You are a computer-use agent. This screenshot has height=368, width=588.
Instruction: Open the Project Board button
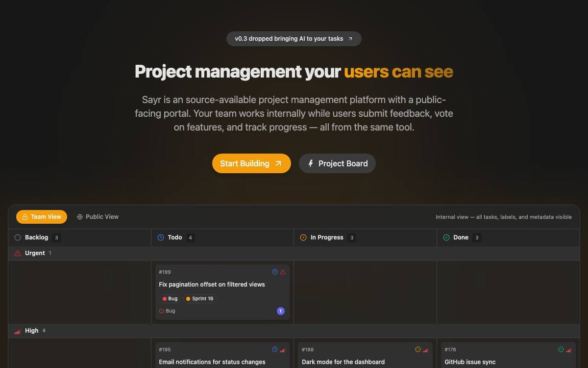[x=337, y=163]
